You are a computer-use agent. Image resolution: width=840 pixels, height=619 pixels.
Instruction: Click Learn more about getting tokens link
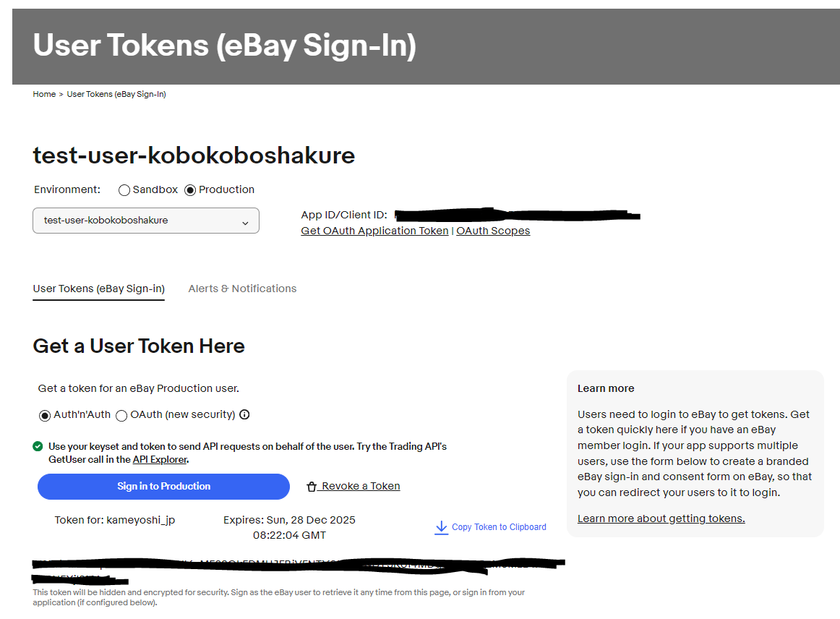click(x=661, y=518)
